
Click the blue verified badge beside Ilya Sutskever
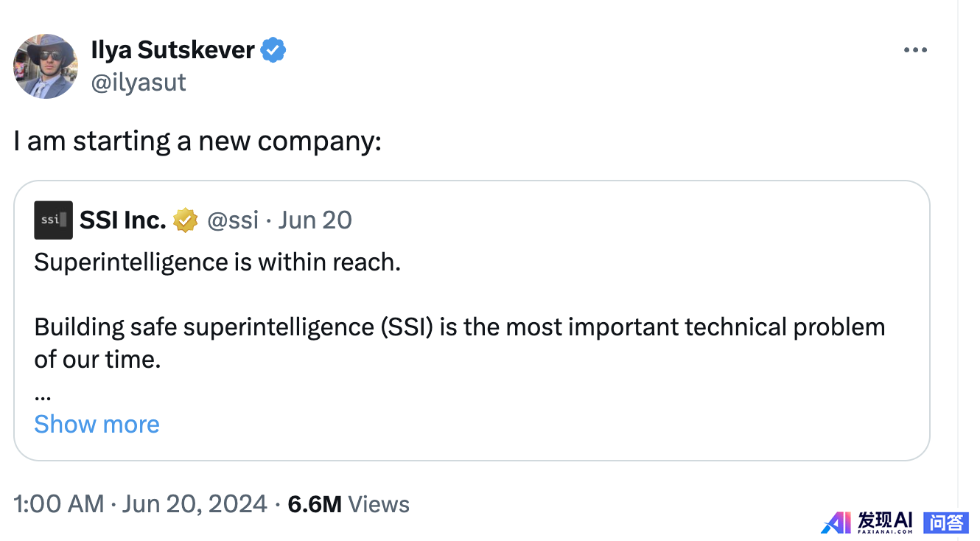[273, 50]
